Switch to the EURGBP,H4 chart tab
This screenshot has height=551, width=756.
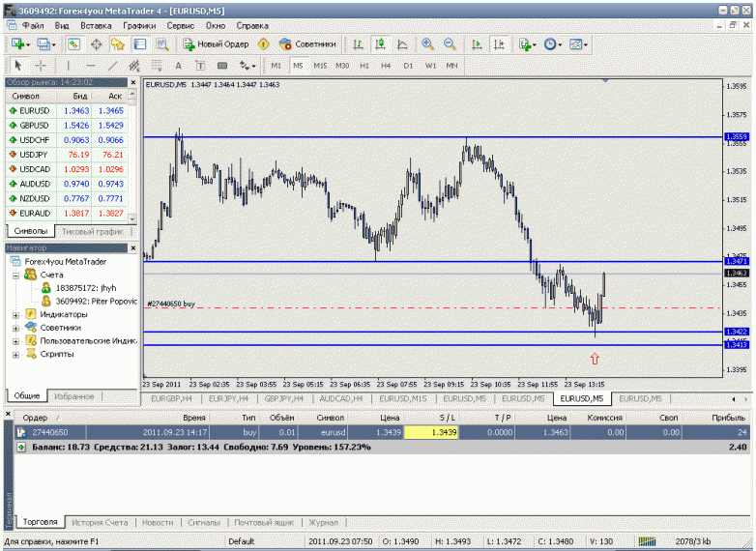point(171,398)
